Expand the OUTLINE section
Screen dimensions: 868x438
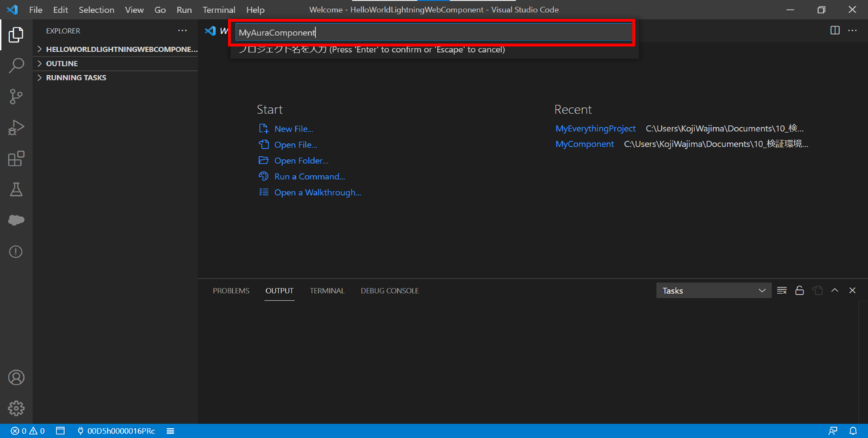[x=116, y=64]
